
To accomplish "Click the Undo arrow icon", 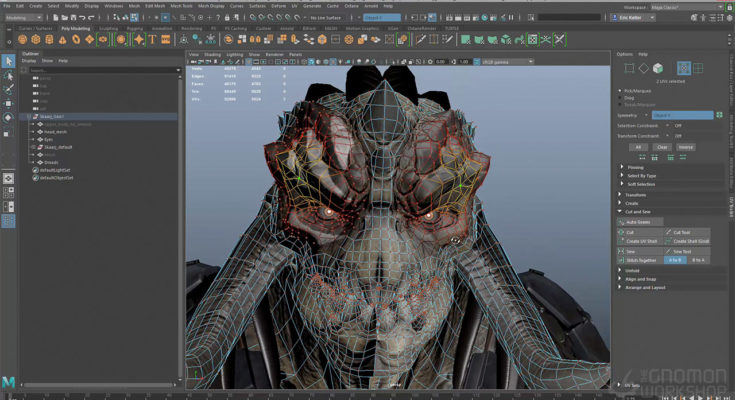I will pyautogui.click(x=82, y=17).
